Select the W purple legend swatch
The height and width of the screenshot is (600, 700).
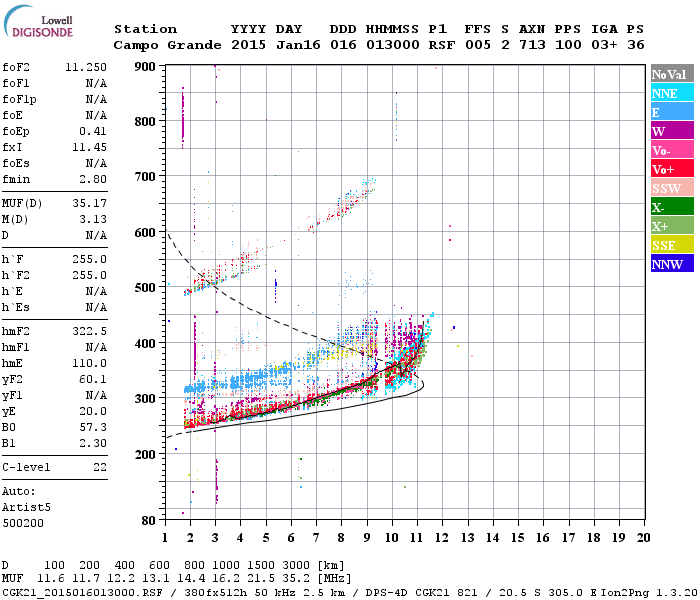click(x=672, y=131)
